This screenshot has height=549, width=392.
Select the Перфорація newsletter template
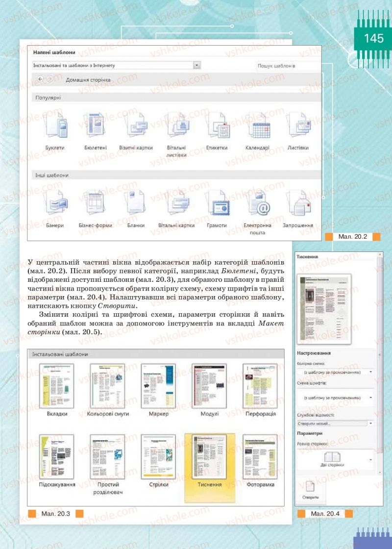[x=260, y=390]
